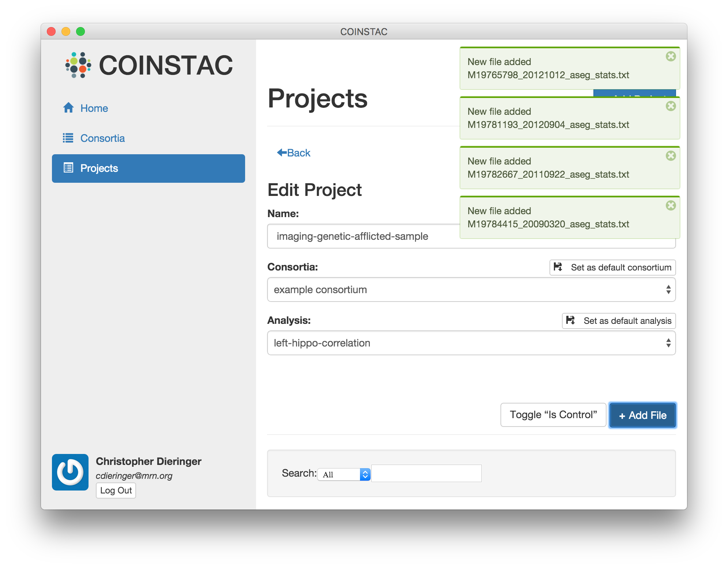728x568 pixels.
Task: Go to the Projects sidebar item
Action: (x=148, y=168)
